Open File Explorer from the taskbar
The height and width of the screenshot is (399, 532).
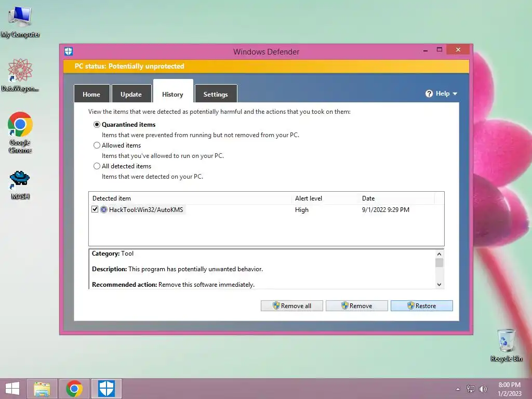click(x=42, y=389)
